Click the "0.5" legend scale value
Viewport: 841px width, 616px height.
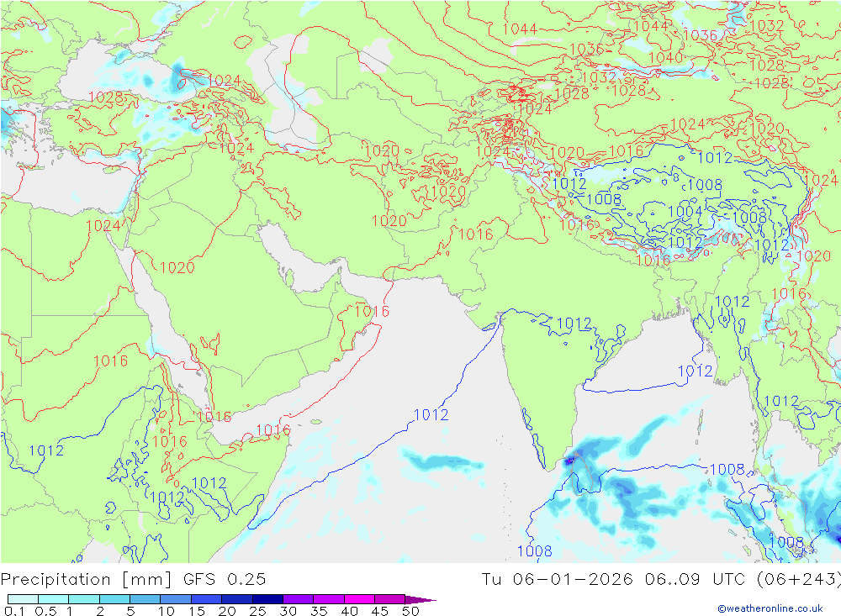(x=45, y=611)
